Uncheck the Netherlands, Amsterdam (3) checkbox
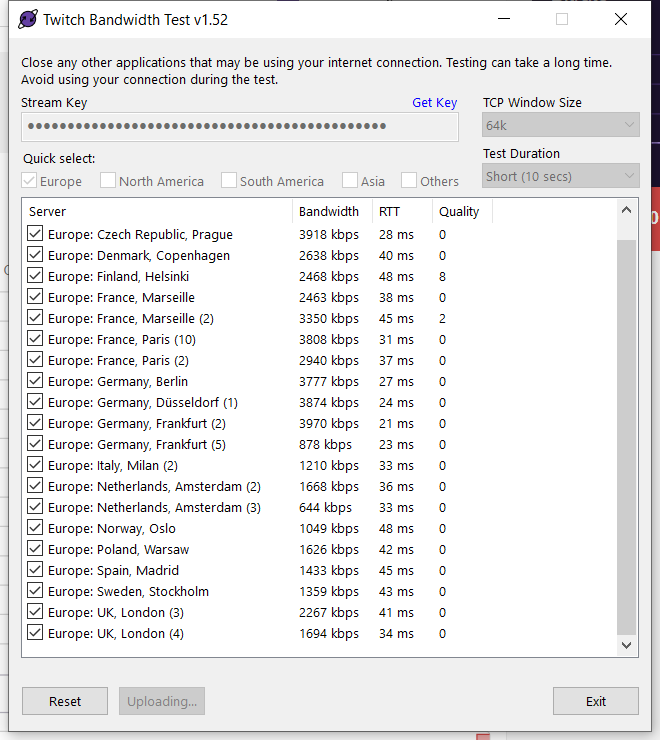Image resolution: width=660 pixels, height=740 pixels. [x=35, y=506]
